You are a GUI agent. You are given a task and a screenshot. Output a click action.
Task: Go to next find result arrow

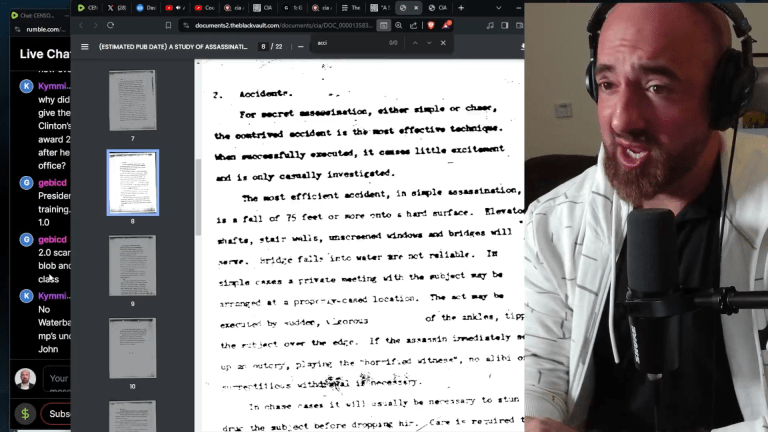point(428,43)
